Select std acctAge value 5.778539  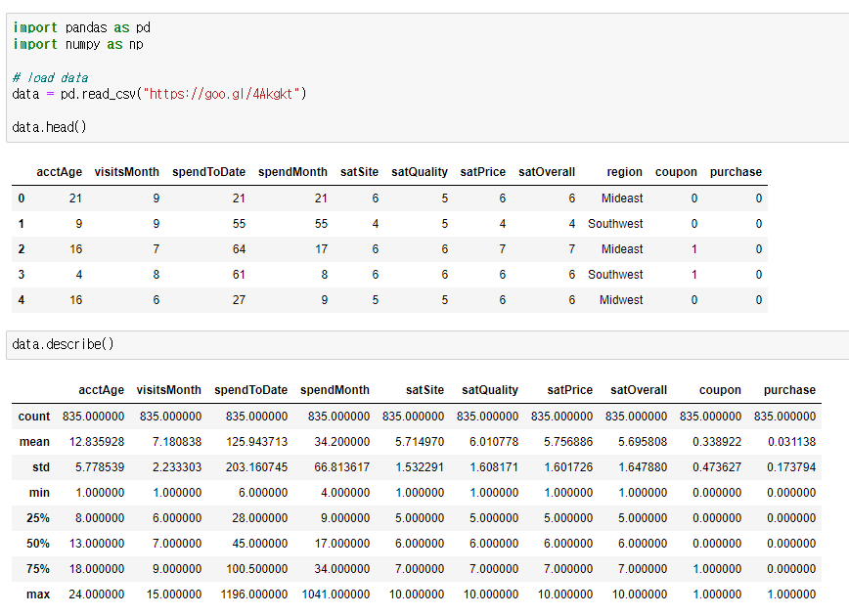(x=100, y=467)
